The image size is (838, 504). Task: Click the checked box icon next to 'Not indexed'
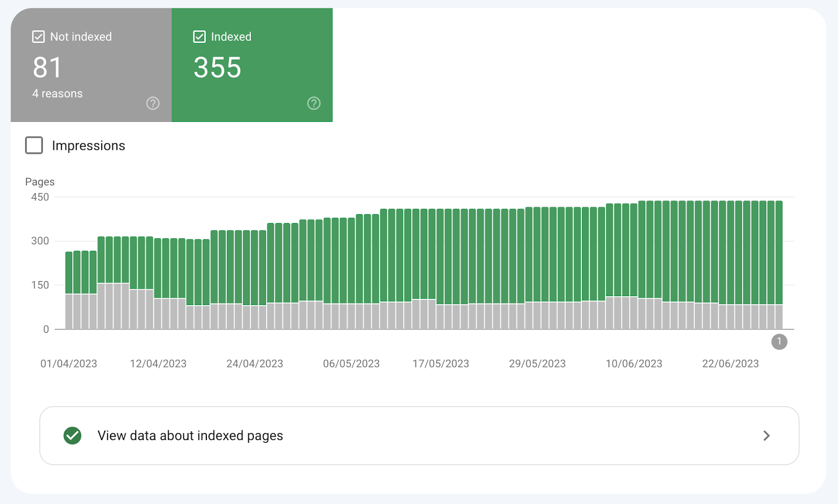click(38, 36)
